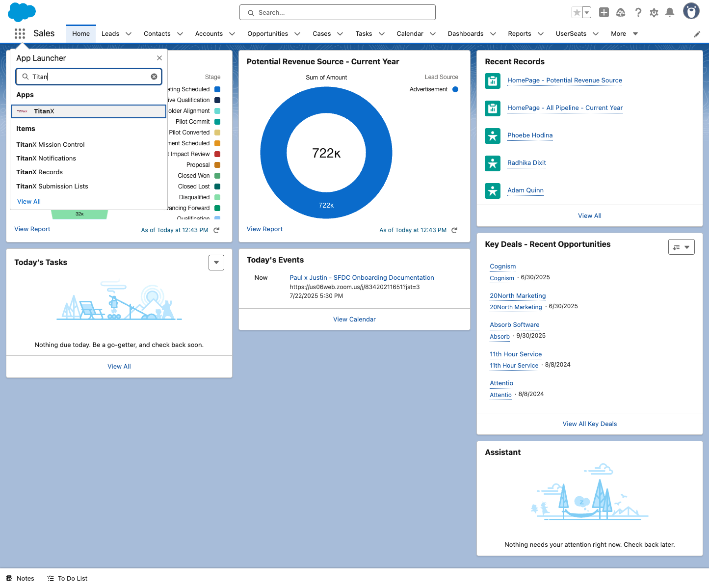Click the Favorites star icon

pyautogui.click(x=577, y=13)
